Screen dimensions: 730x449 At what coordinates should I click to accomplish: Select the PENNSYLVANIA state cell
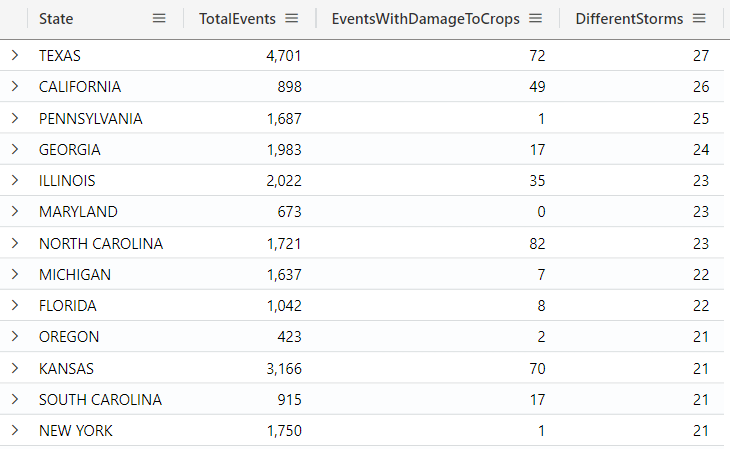(91, 119)
